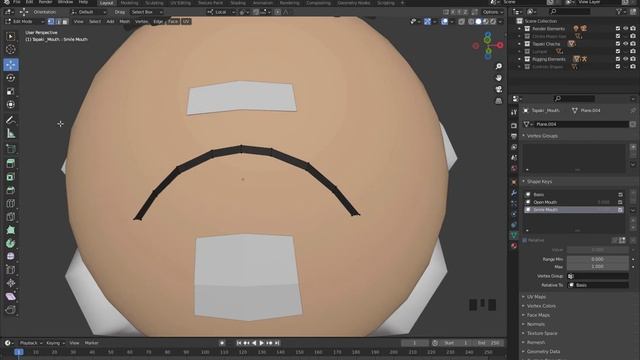The width and height of the screenshot is (640, 360).
Task: Select the Open Mouth shape key
Action: pos(573,202)
